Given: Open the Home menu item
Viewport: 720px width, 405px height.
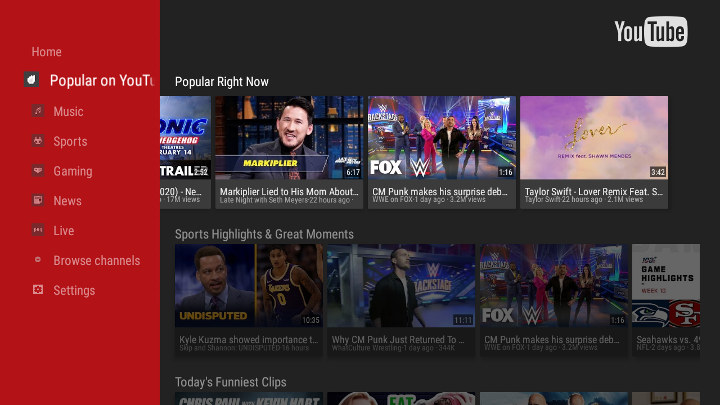Looking at the screenshot, I should [x=46, y=52].
